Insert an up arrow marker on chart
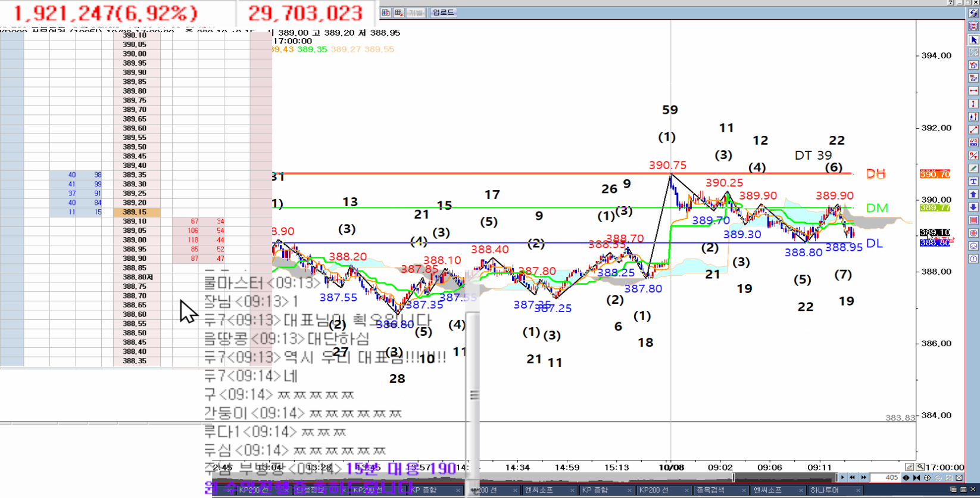This screenshot has width=980, height=498. [x=973, y=195]
